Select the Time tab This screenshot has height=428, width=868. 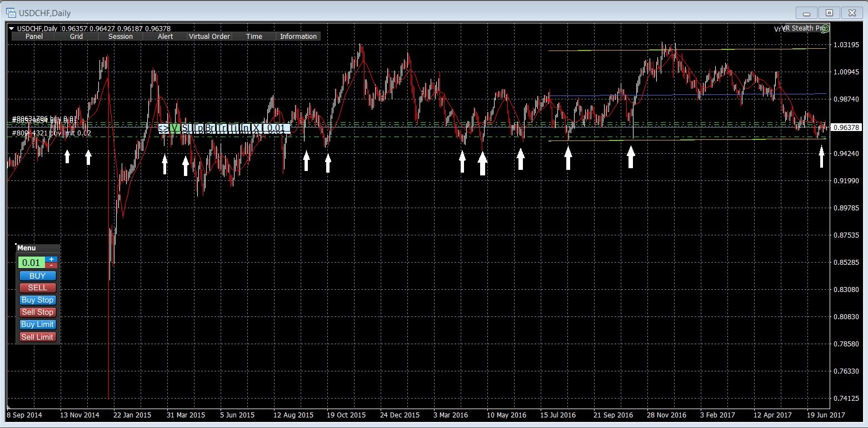[x=254, y=37]
